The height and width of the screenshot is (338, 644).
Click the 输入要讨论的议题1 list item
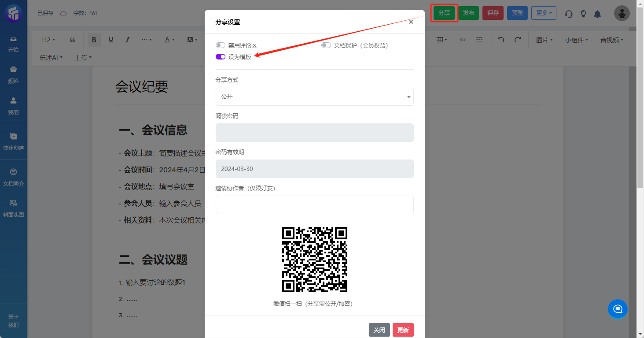point(155,282)
